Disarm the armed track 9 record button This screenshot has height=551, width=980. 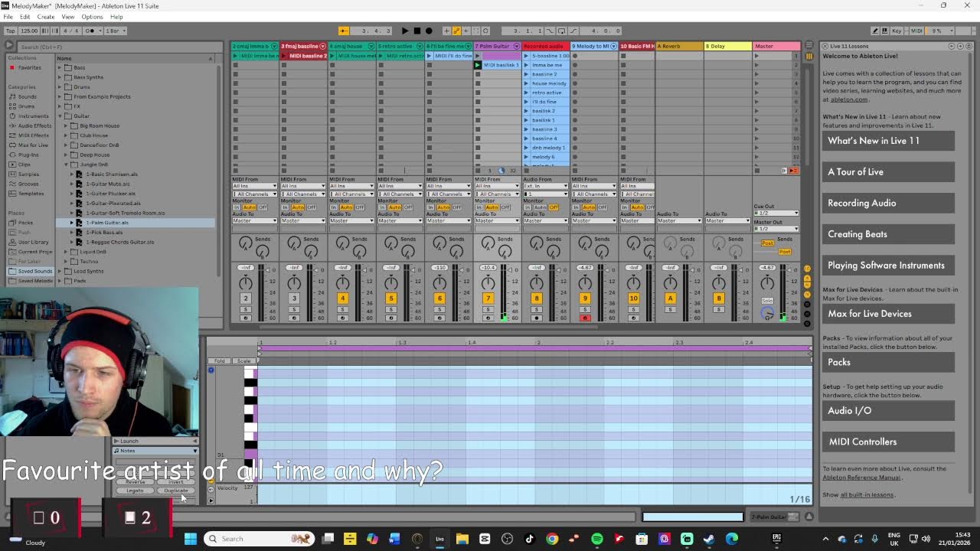click(585, 318)
